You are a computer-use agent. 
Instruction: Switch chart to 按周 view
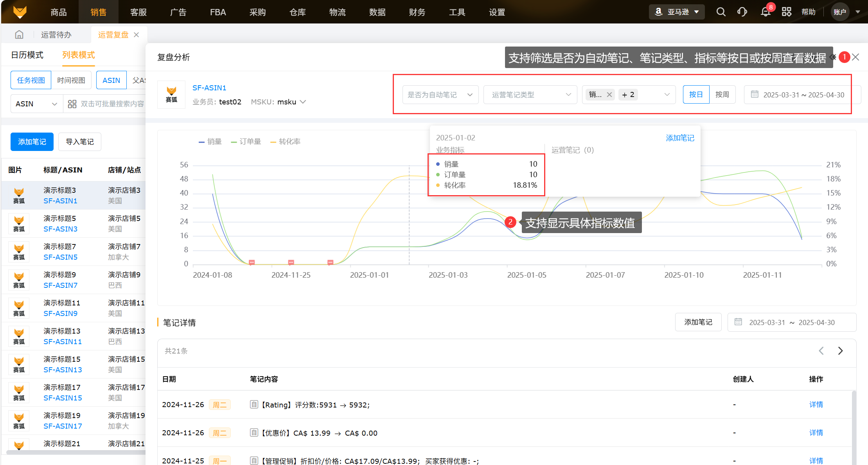[x=722, y=95]
